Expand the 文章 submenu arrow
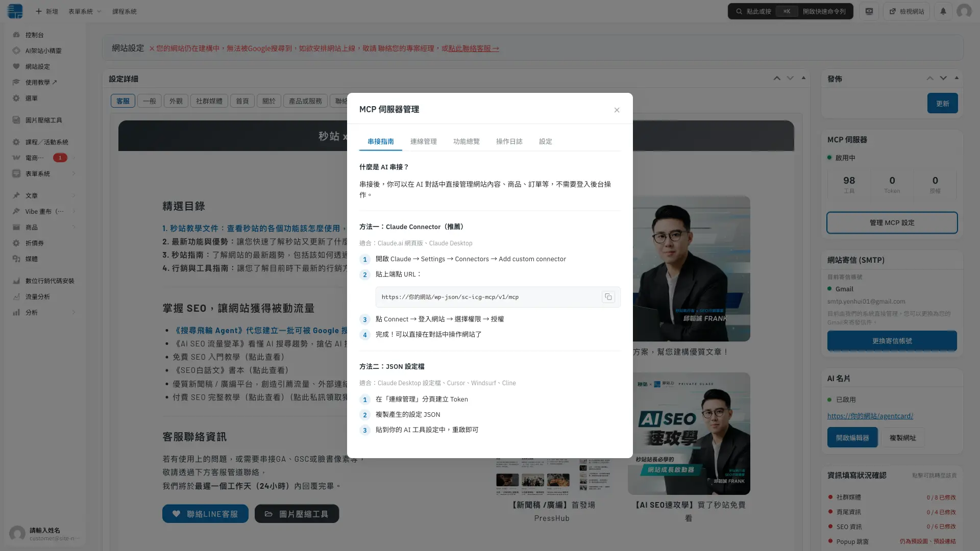980x551 pixels. [x=74, y=195]
